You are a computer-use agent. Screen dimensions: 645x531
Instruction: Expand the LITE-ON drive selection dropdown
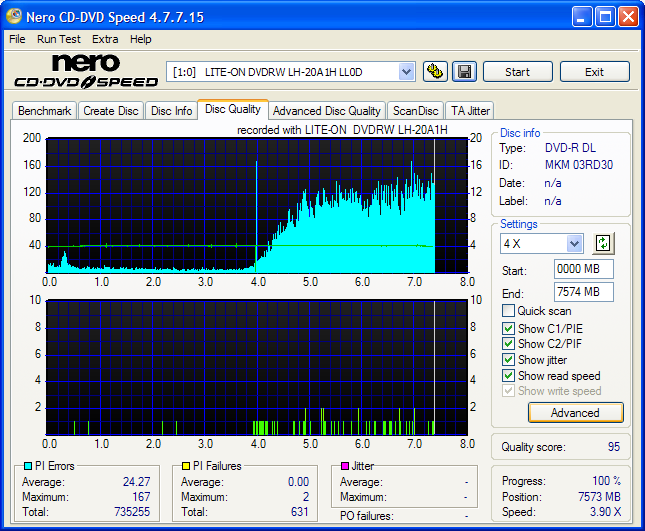coord(406,71)
